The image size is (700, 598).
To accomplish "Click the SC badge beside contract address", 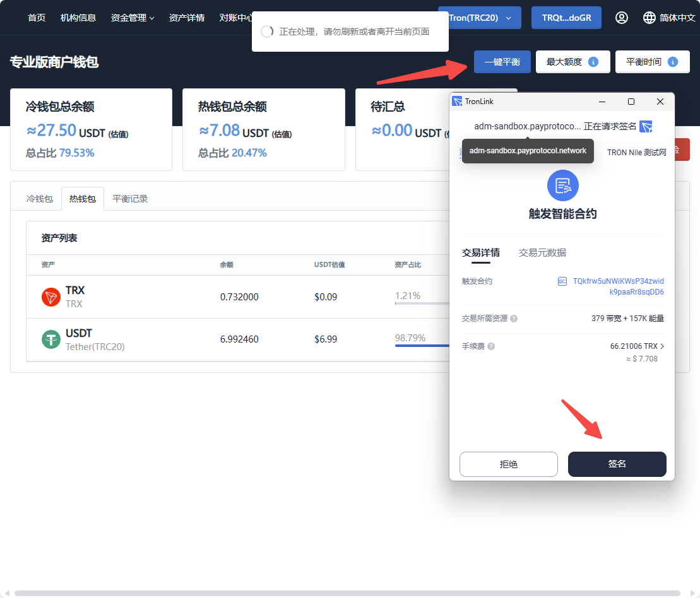I will coord(562,281).
